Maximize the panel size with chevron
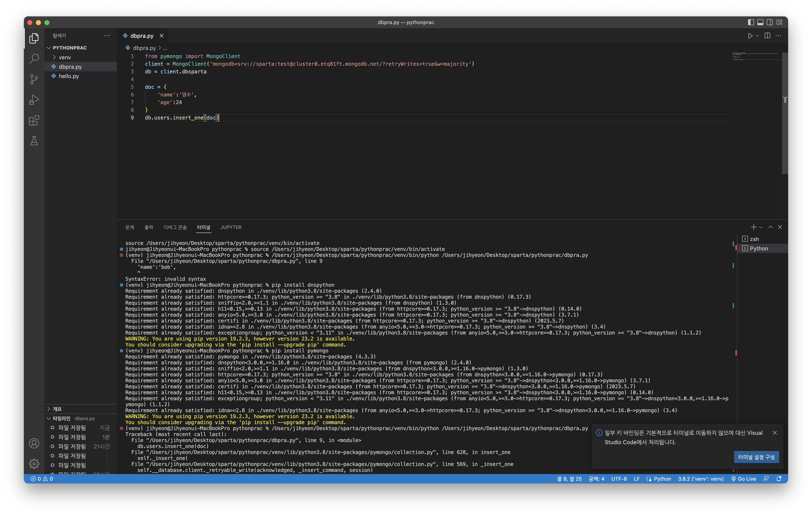 770,227
